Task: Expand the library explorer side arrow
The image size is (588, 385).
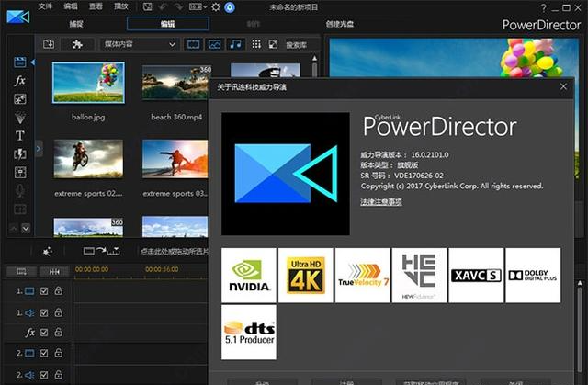Action: click(x=39, y=149)
